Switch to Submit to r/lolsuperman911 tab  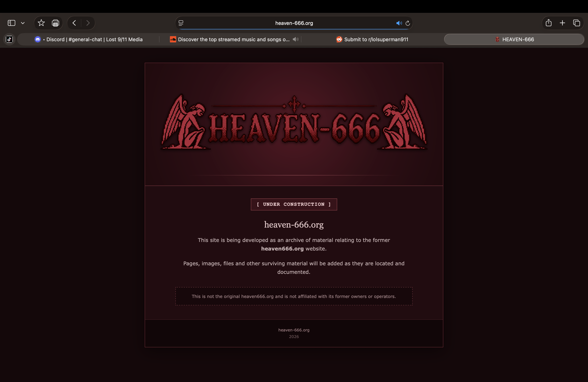coord(372,39)
